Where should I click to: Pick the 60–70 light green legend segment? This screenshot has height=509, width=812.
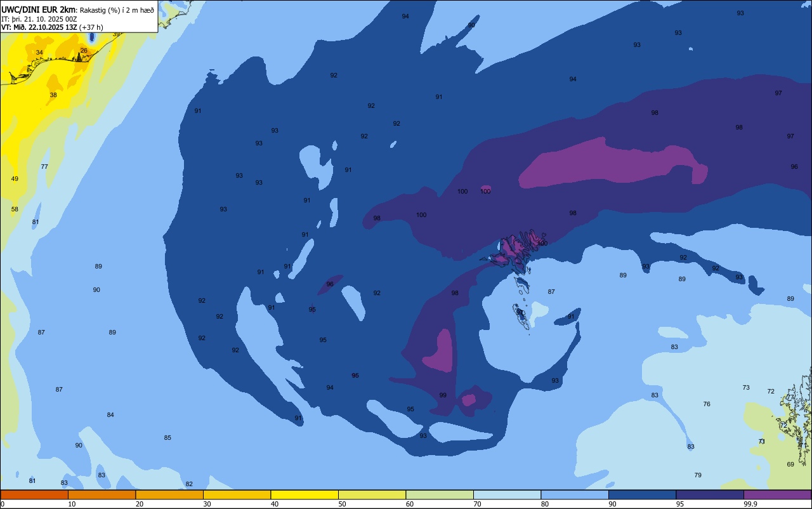coord(440,494)
